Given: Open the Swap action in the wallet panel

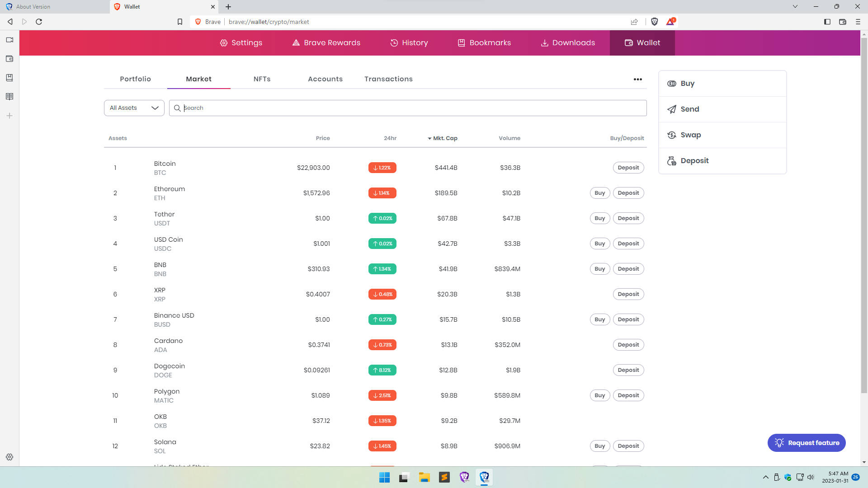Looking at the screenshot, I should pyautogui.click(x=690, y=135).
